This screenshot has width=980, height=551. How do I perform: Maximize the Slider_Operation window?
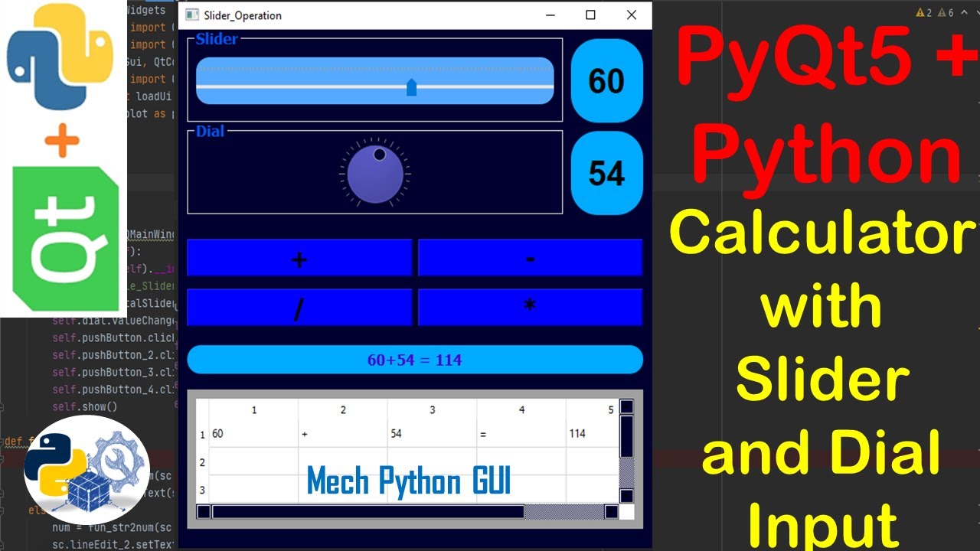(x=590, y=15)
